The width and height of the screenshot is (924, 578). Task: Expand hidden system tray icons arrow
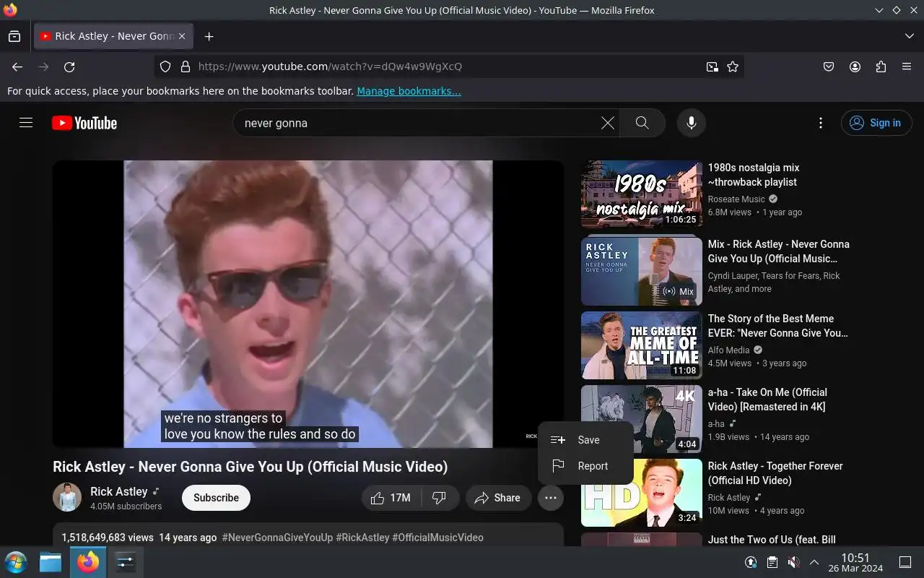(x=814, y=562)
